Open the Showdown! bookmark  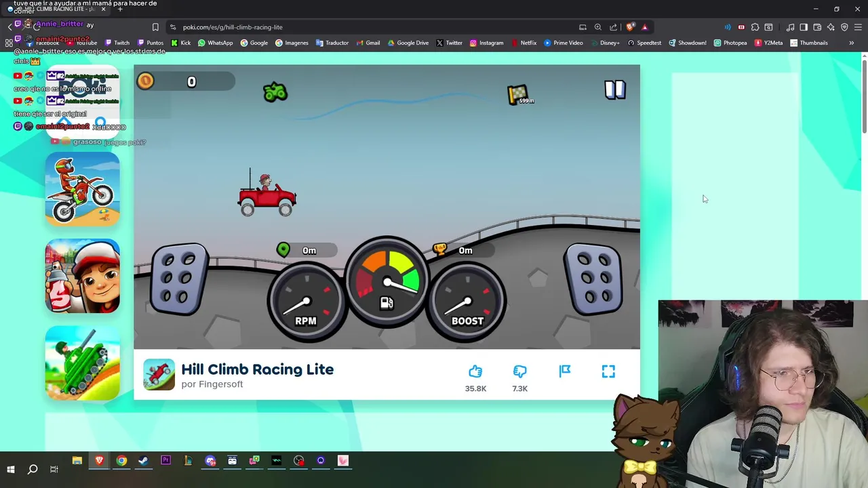pyautogui.click(x=688, y=43)
